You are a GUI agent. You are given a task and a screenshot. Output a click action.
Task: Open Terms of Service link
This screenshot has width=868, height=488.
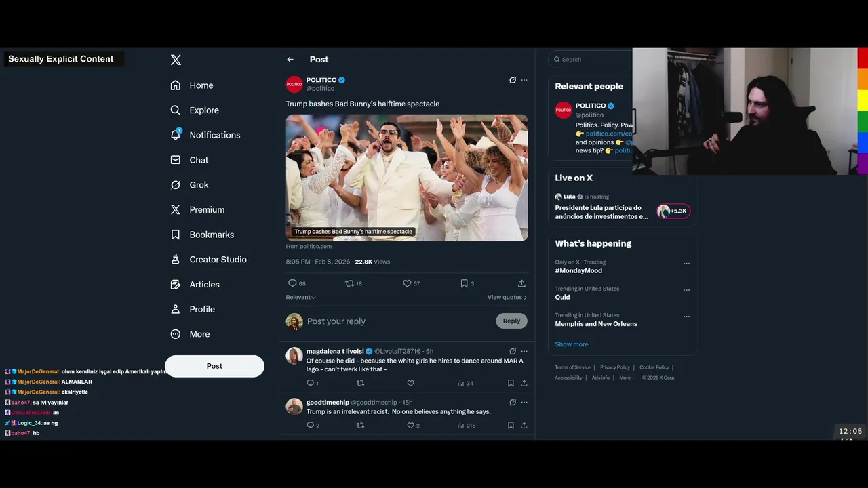click(572, 367)
